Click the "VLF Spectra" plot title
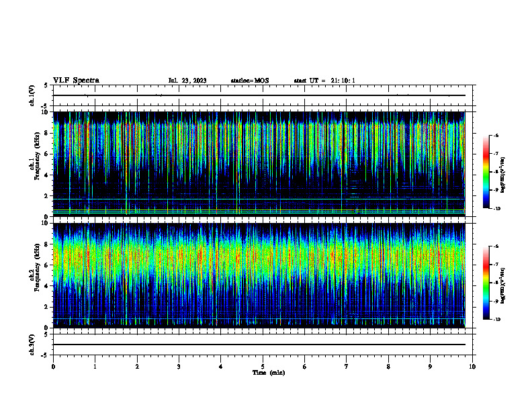The height and width of the screenshot is (411, 532). pyautogui.click(x=76, y=81)
